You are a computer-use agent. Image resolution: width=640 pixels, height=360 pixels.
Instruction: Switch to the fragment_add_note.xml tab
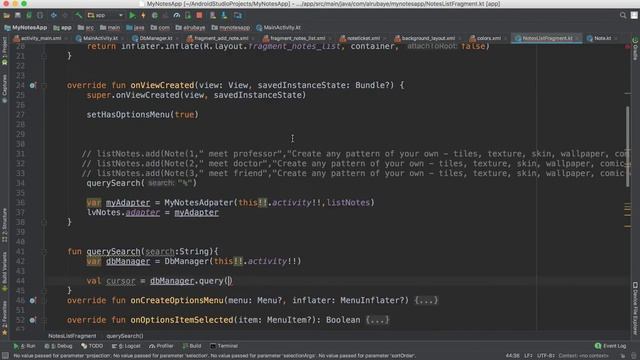(218, 38)
